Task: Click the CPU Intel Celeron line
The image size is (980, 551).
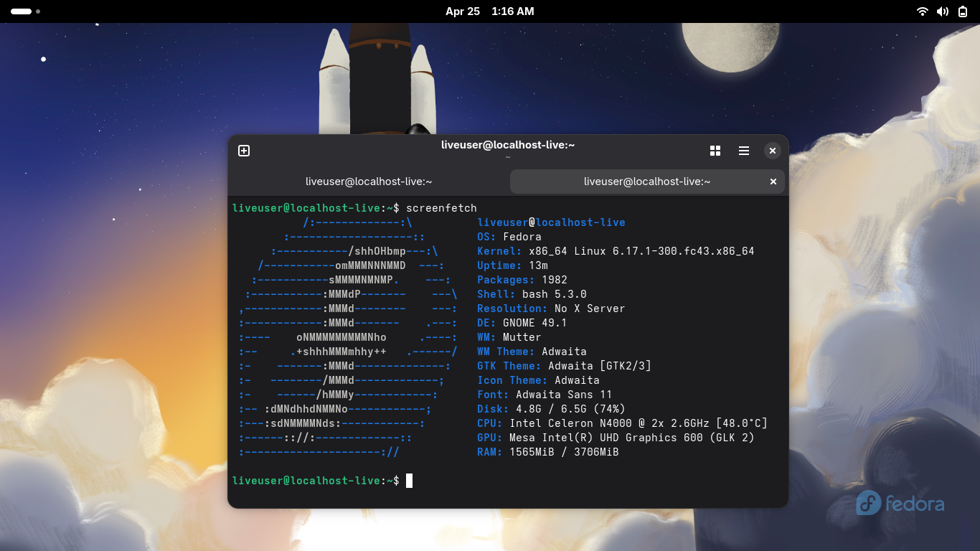Action: pos(622,423)
